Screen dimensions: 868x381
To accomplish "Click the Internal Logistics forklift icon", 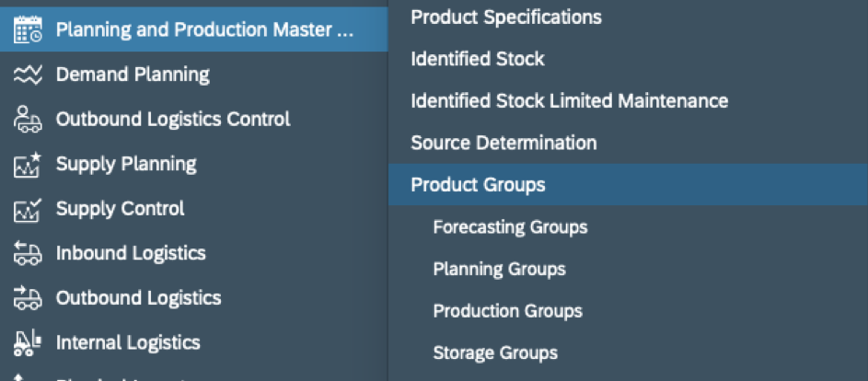I will click(28, 342).
